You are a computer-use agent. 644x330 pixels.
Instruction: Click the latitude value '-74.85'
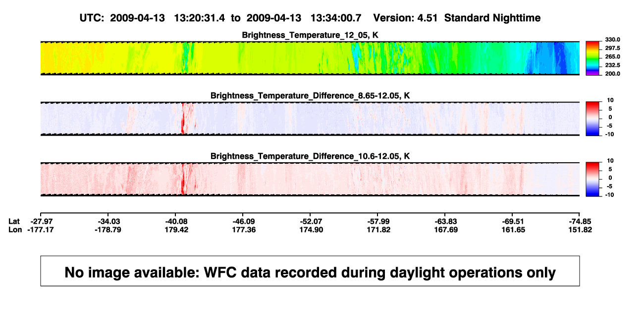(x=580, y=221)
